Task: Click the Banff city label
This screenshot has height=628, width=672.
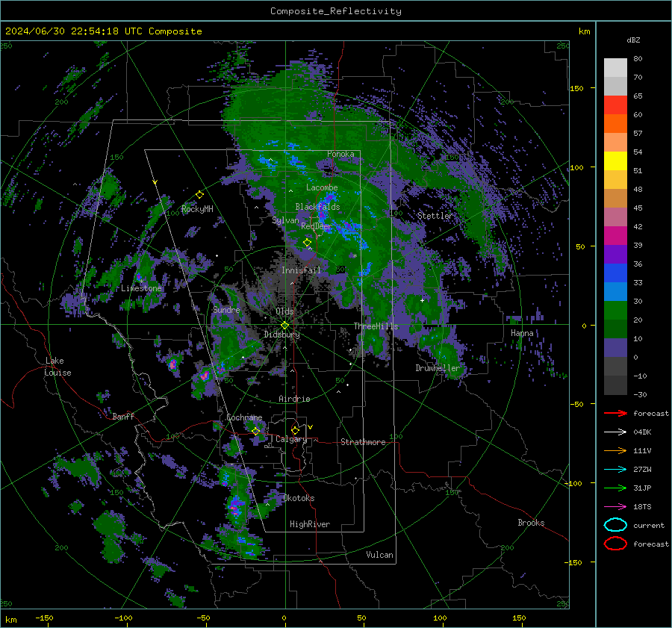Action: 123,417
